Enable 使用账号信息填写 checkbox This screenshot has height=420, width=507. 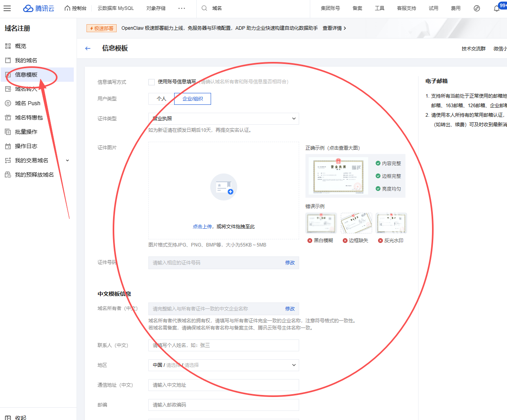(x=152, y=82)
